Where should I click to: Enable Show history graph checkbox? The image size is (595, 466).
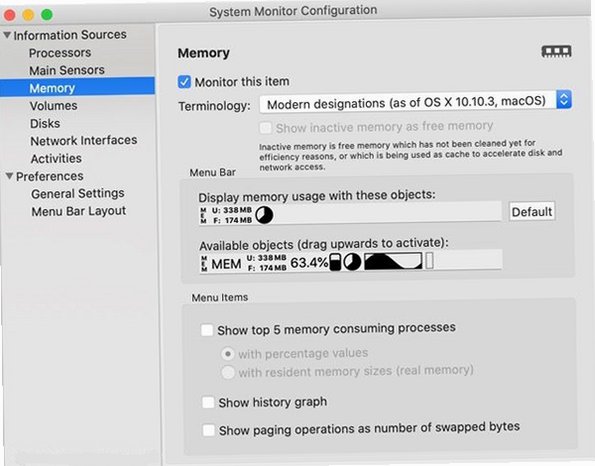pos(208,402)
